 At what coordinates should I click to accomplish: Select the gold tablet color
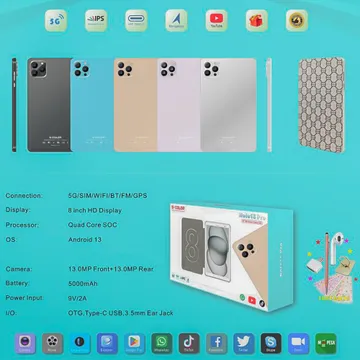pyautogui.click(x=136, y=105)
